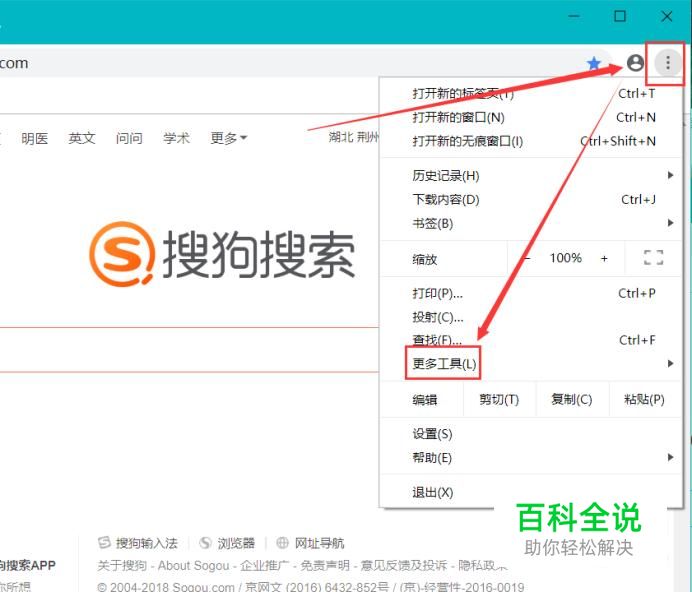Click the browser address bar
692x592 pixels.
click(x=305, y=63)
